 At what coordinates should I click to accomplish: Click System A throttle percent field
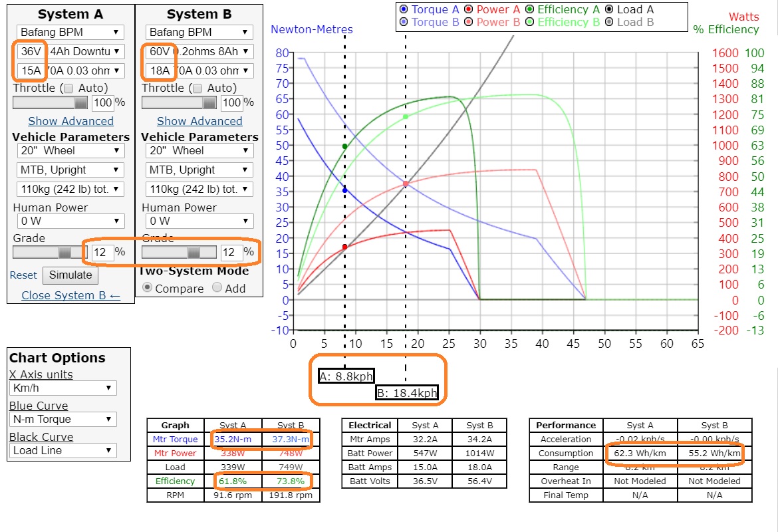tap(102, 102)
